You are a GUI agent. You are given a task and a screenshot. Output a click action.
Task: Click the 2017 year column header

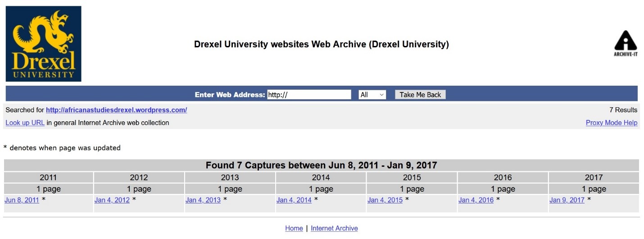pos(594,177)
